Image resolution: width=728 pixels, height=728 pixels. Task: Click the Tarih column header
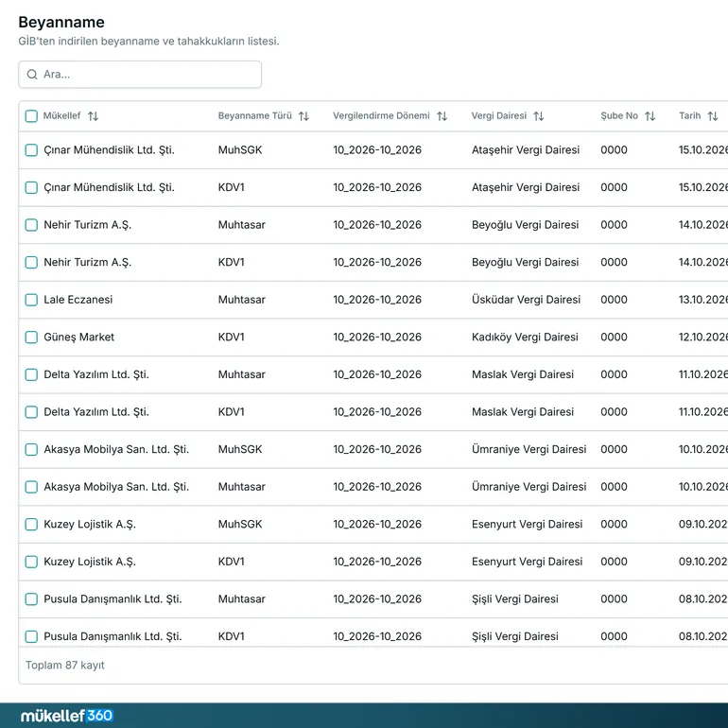tap(690, 115)
